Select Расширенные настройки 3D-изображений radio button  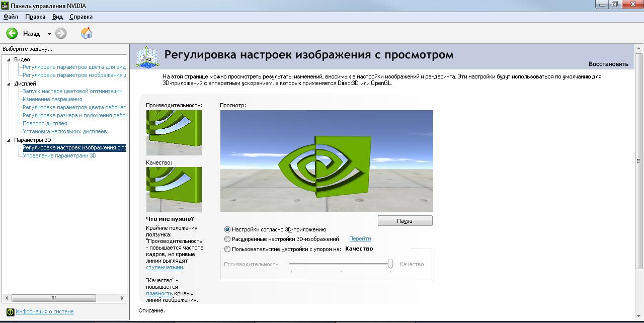(227, 239)
